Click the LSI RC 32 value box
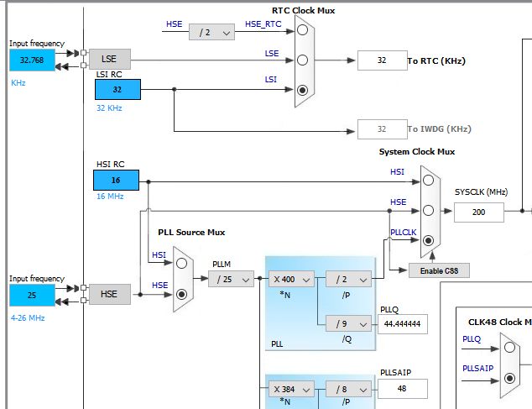Viewport: 532px width, 409px height. 117,90
